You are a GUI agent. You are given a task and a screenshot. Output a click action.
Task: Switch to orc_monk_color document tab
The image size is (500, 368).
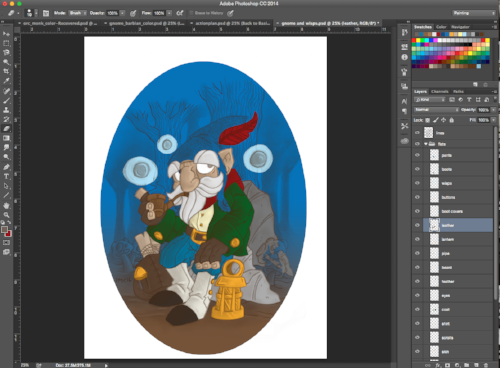point(59,23)
